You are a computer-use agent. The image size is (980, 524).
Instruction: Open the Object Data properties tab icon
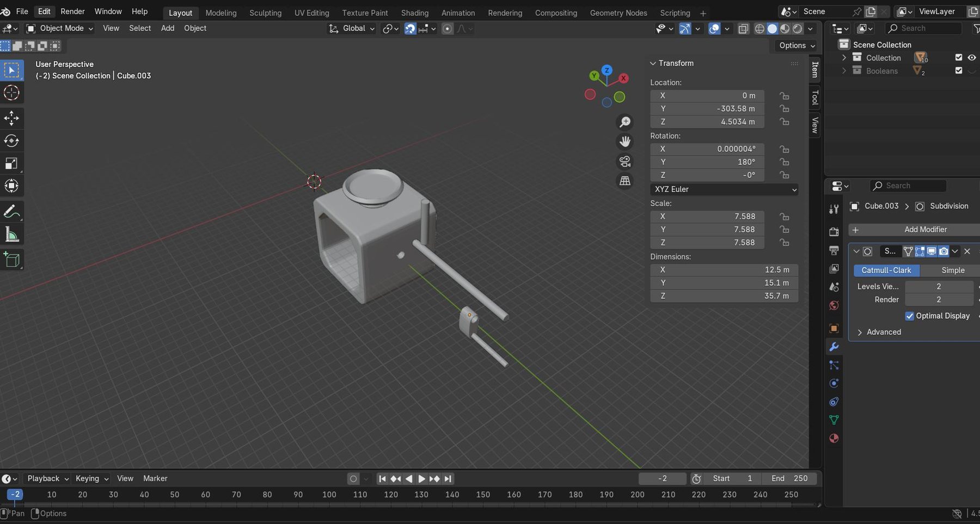click(x=834, y=420)
